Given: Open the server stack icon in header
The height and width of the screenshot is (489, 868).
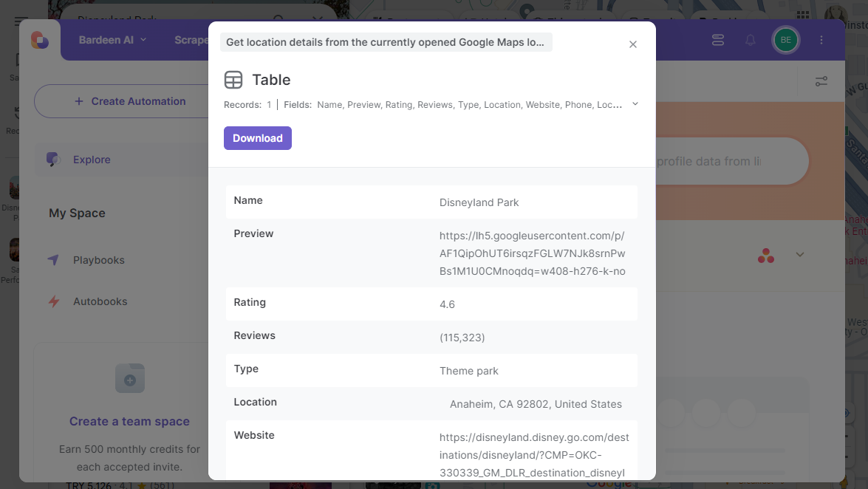Looking at the screenshot, I should coord(718,40).
